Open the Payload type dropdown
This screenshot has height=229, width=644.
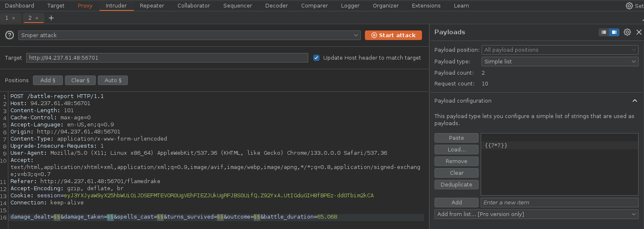560,61
